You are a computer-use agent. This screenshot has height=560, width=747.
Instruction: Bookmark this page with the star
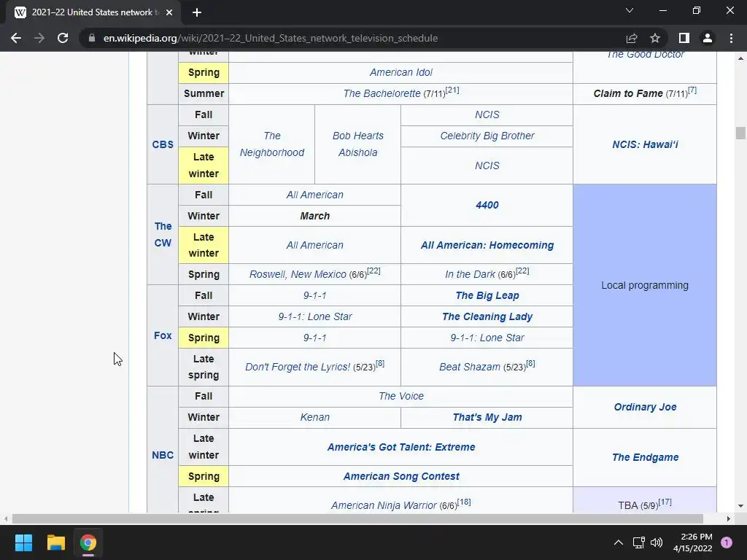pos(655,38)
